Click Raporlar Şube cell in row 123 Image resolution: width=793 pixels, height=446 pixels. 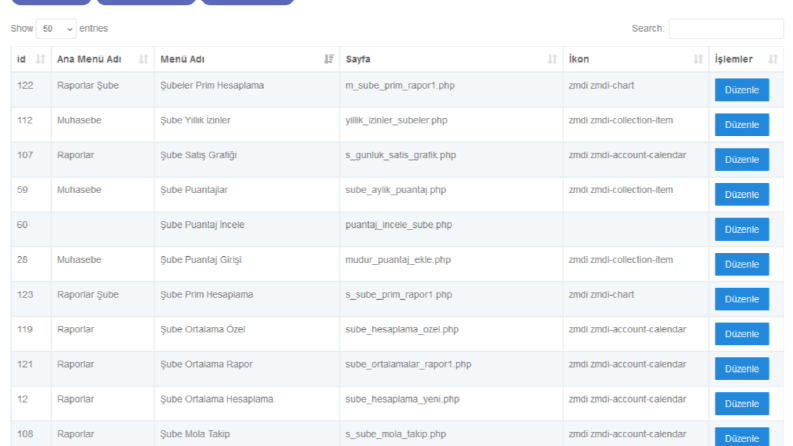coord(87,295)
